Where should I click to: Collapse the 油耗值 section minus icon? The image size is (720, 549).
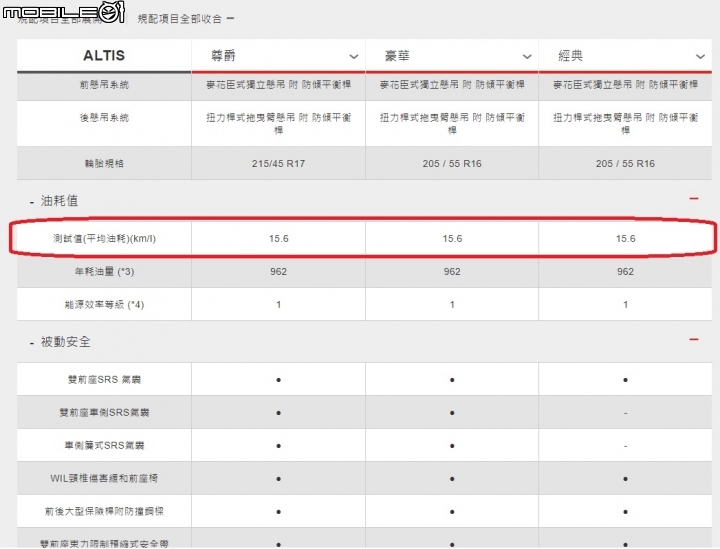[693, 199]
